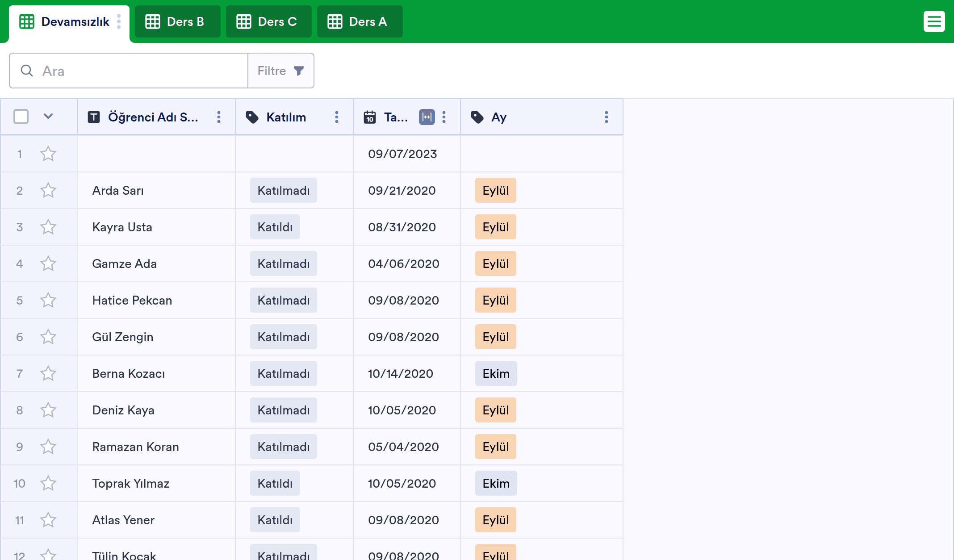Open Öğrenci Adı column options menu
Image resolution: width=954 pixels, height=560 pixels.
(219, 117)
